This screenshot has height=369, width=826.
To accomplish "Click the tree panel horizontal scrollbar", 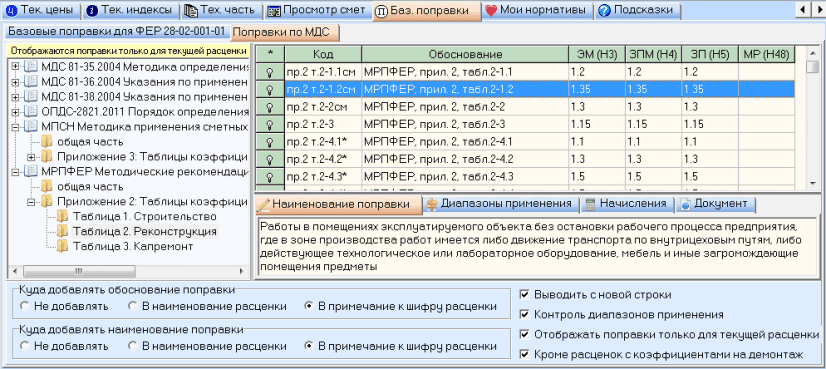I will click(129, 271).
